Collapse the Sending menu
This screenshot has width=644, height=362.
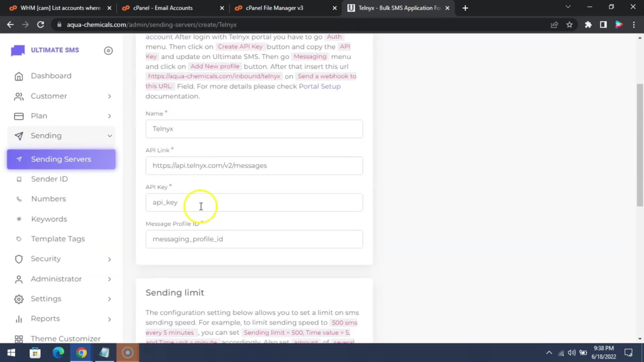tap(46, 136)
